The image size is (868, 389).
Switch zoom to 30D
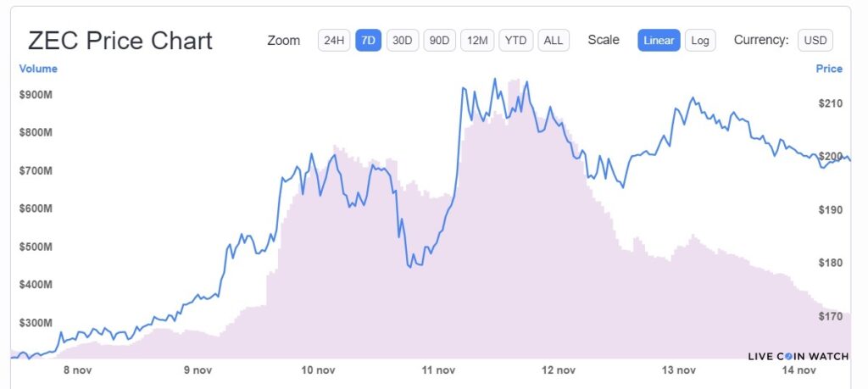pos(403,41)
